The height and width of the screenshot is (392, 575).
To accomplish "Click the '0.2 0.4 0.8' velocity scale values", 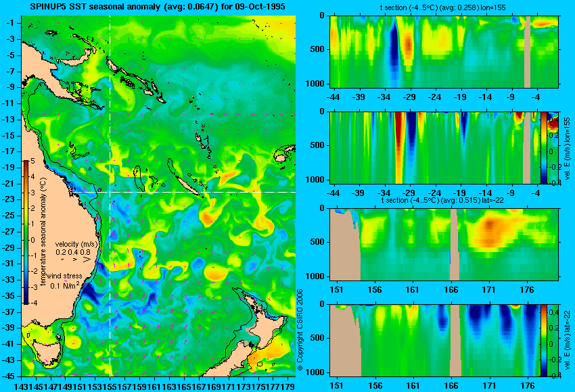I will 73,252.
